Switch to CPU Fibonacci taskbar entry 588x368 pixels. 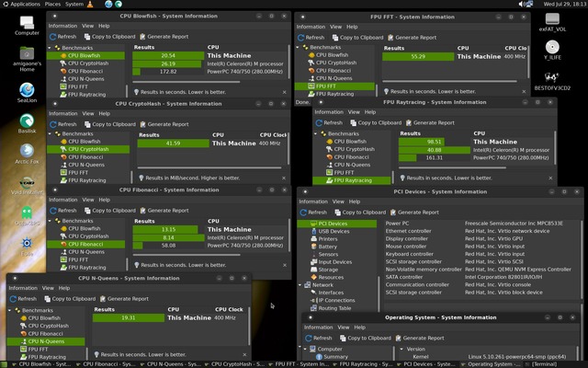tap(106, 364)
